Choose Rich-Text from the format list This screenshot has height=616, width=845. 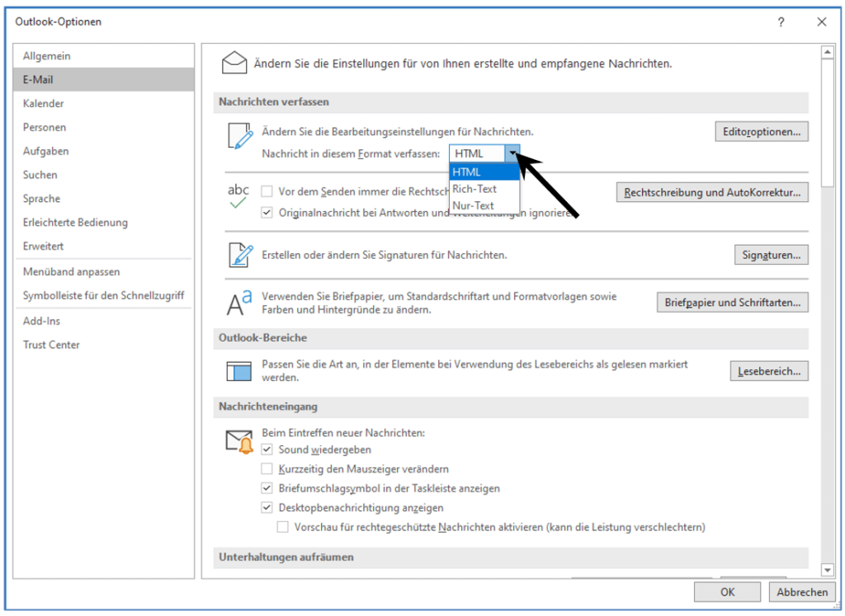tap(484, 189)
